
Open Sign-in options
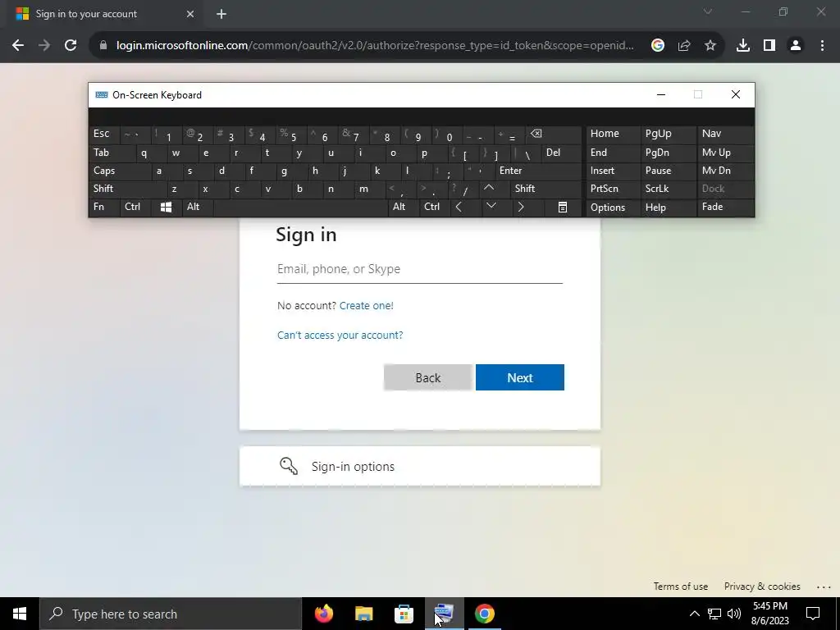420,466
